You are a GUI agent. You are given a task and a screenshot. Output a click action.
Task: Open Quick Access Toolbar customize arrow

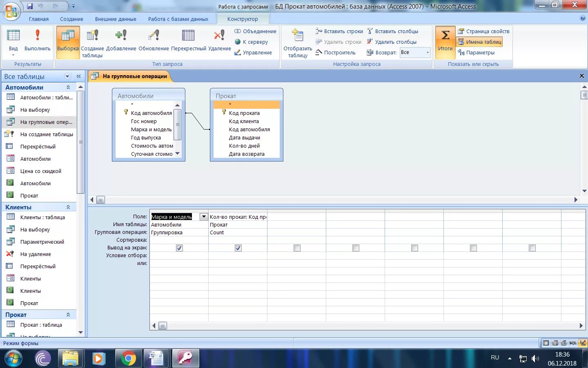(73, 6)
